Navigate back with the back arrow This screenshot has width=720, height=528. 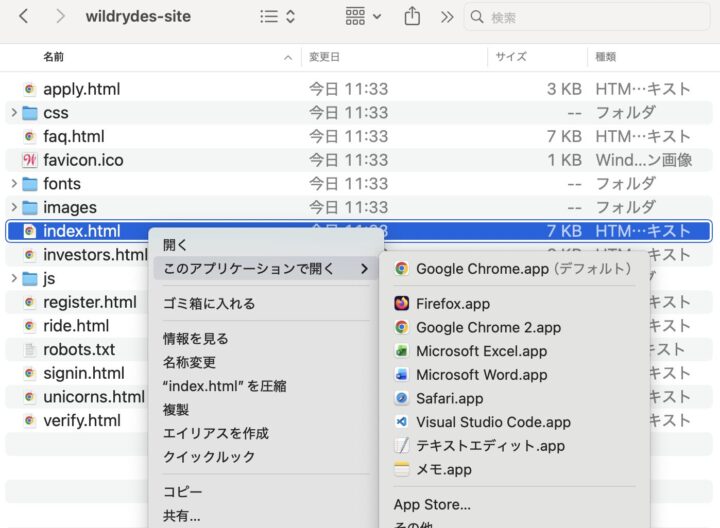[24, 17]
